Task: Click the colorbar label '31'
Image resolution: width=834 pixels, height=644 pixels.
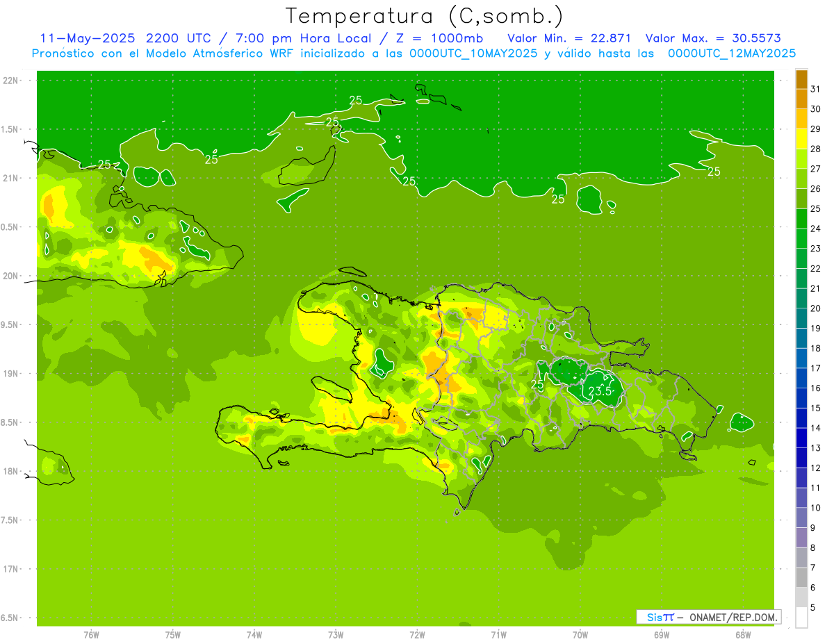Action: [x=817, y=89]
